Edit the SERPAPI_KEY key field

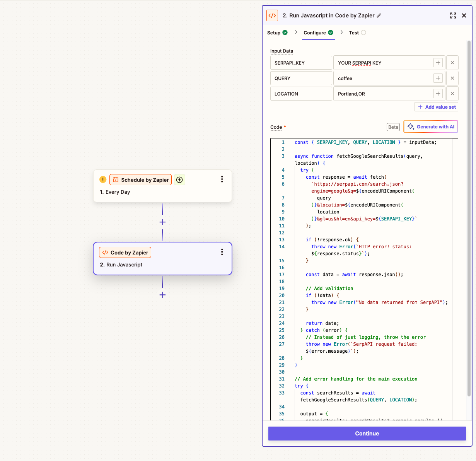click(x=301, y=63)
